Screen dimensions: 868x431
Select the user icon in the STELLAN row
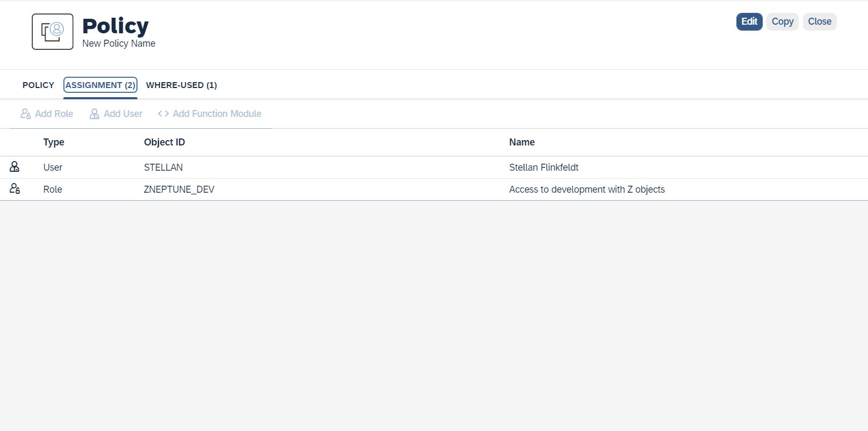coord(15,167)
